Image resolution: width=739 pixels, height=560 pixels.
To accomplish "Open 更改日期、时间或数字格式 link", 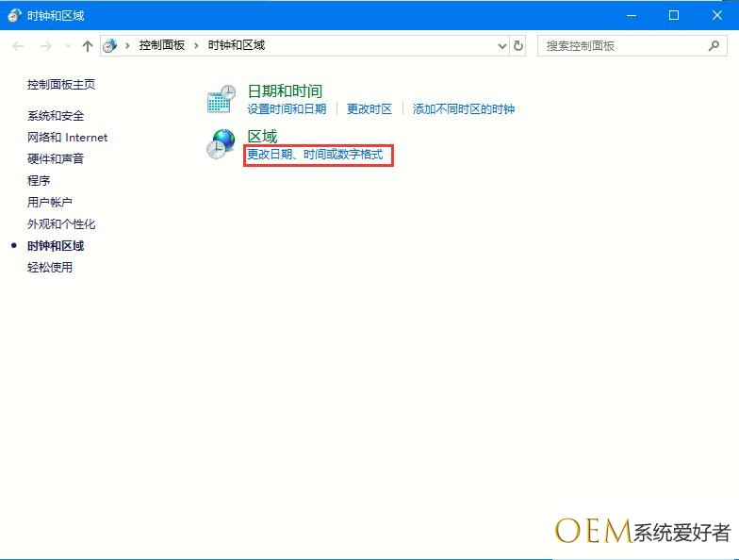I will coord(315,154).
